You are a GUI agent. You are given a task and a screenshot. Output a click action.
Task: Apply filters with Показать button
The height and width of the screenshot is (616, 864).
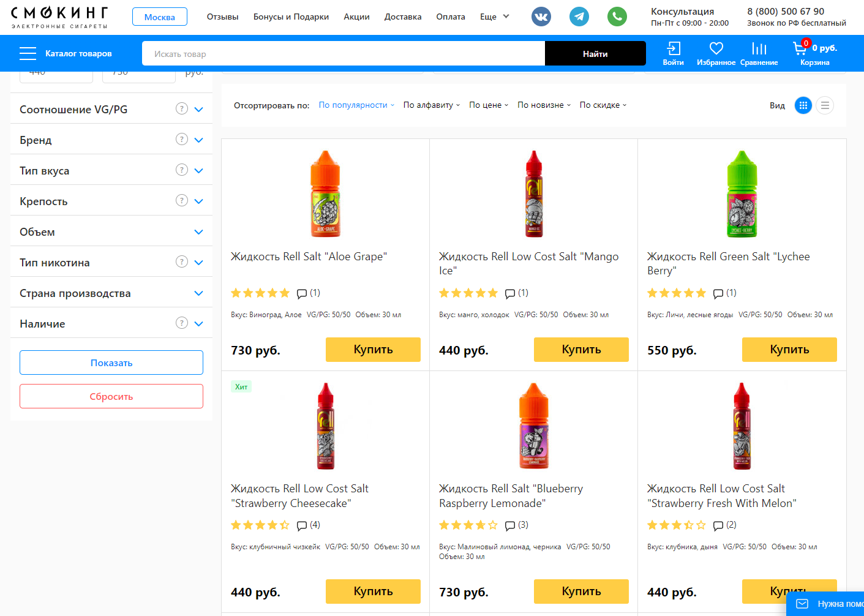click(x=111, y=362)
